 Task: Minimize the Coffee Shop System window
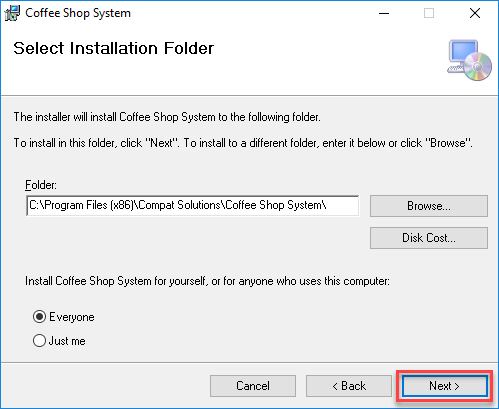click(384, 13)
